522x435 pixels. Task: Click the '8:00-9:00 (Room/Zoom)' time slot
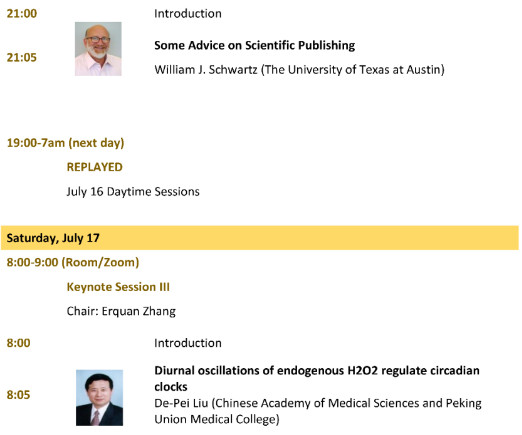coord(73,262)
